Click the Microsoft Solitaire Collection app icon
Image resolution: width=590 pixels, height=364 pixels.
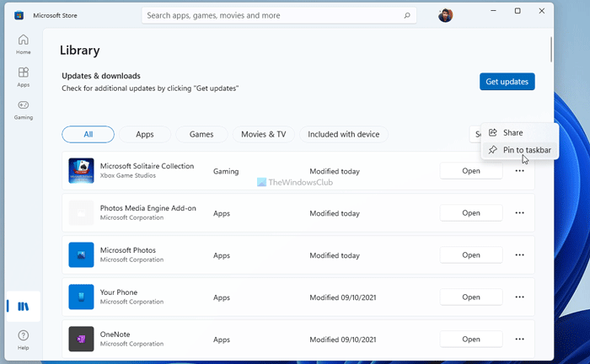pyautogui.click(x=81, y=171)
